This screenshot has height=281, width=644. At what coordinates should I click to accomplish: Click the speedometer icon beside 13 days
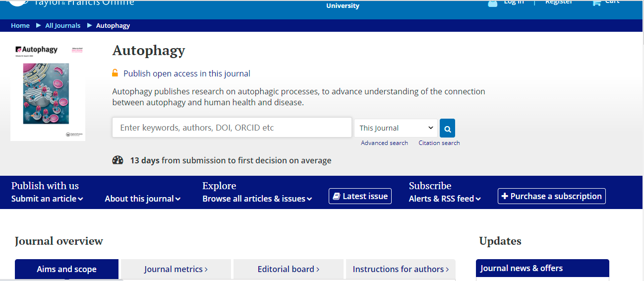click(117, 160)
